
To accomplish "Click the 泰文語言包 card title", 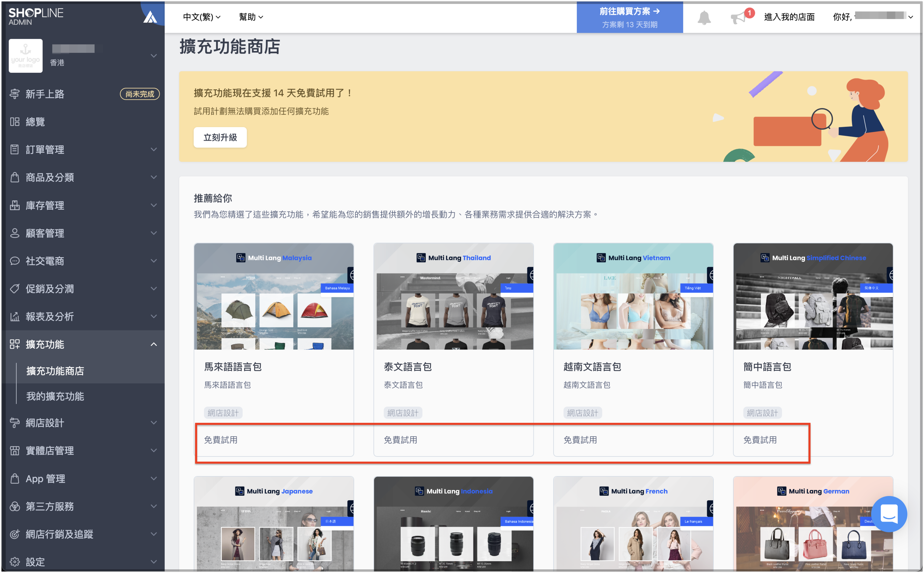I will [408, 367].
